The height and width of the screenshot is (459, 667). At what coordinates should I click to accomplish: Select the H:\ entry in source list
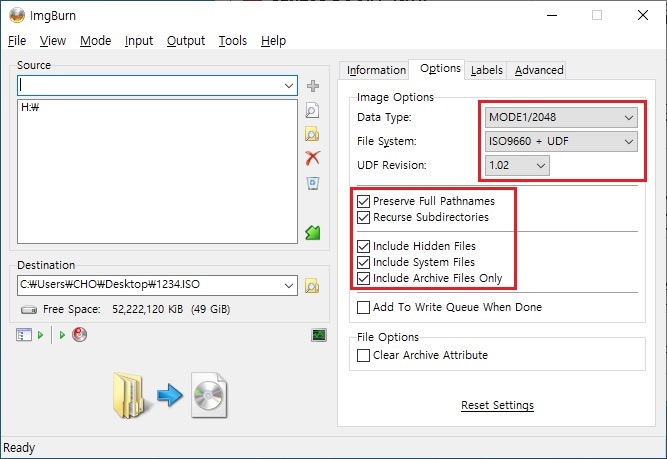coord(30,107)
